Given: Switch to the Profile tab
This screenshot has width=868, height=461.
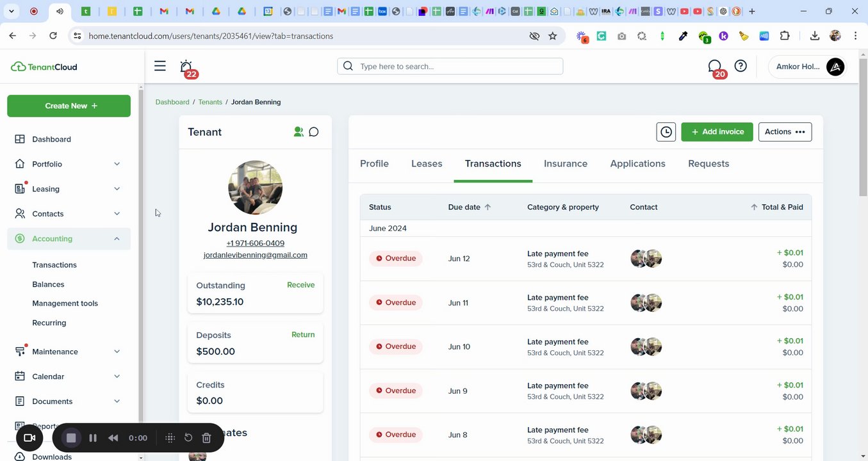Looking at the screenshot, I should pyautogui.click(x=374, y=164).
